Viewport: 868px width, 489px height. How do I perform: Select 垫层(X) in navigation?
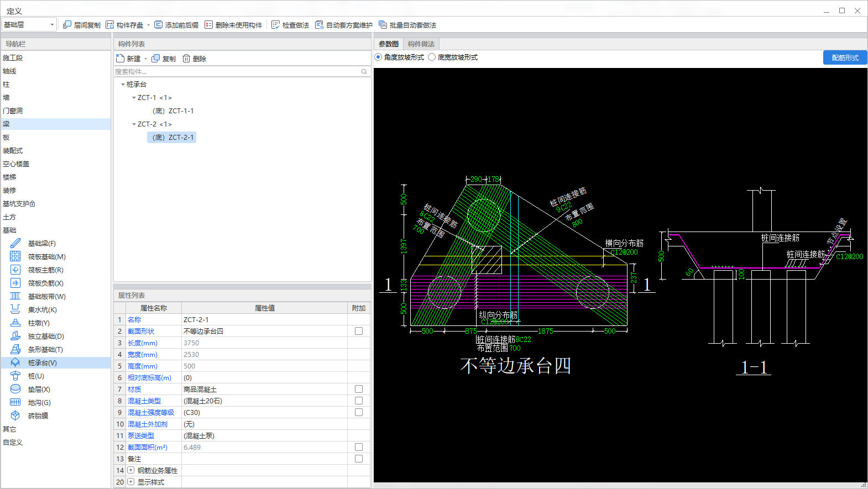(x=39, y=389)
